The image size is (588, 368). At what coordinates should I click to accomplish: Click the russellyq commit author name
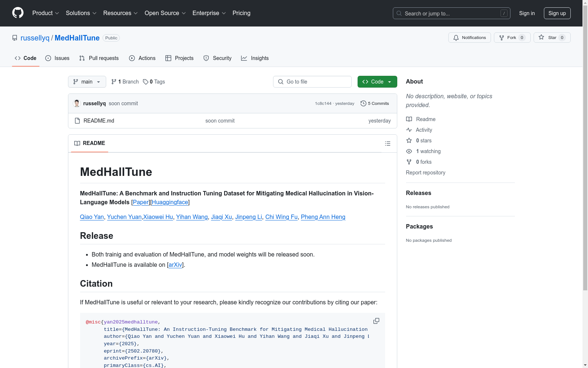94,103
